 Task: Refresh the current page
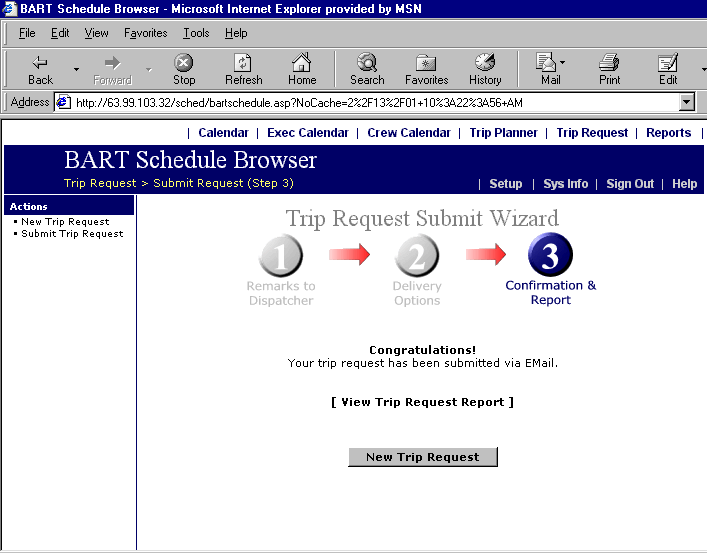(243, 69)
